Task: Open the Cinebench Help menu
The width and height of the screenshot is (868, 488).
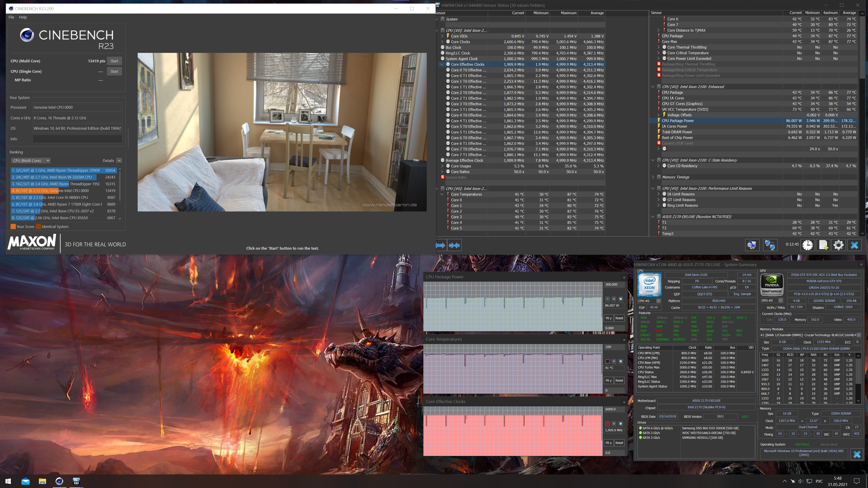Action: point(23,17)
